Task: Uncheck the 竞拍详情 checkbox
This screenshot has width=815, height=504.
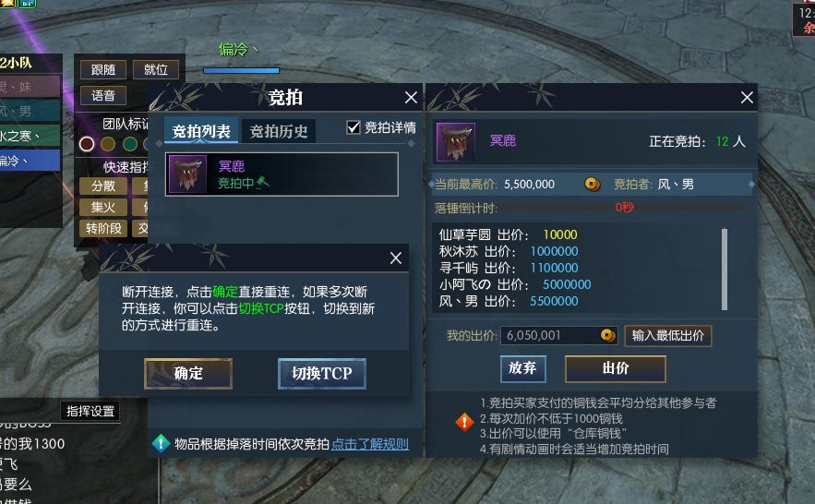Action: (x=354, y=127)
